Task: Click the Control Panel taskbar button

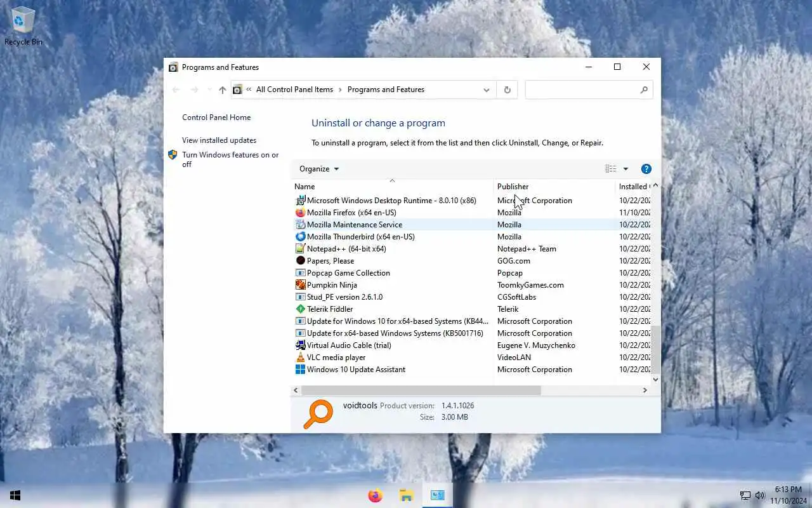Action: pyautogui.click(x=438, y=495)
